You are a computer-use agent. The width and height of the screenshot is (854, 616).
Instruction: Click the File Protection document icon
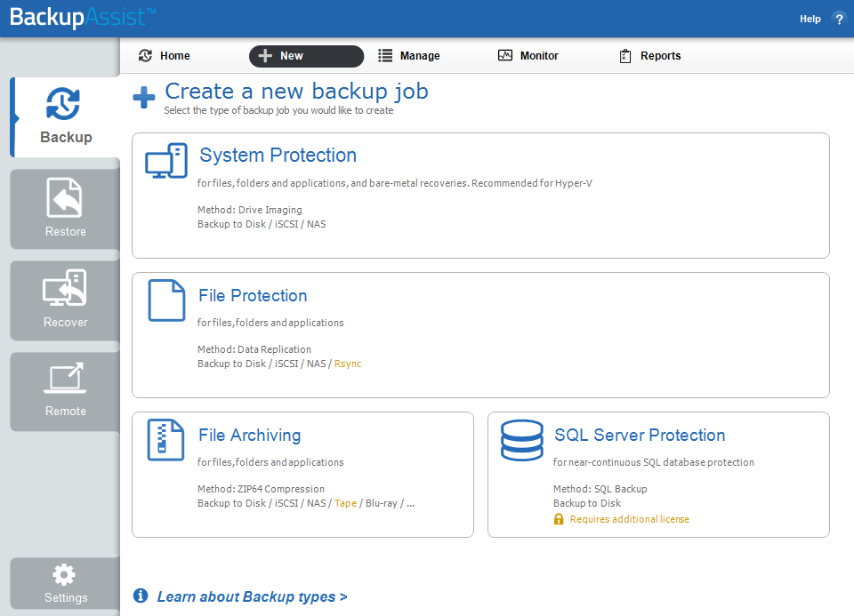pyautogui.click(x=166, y=300)
